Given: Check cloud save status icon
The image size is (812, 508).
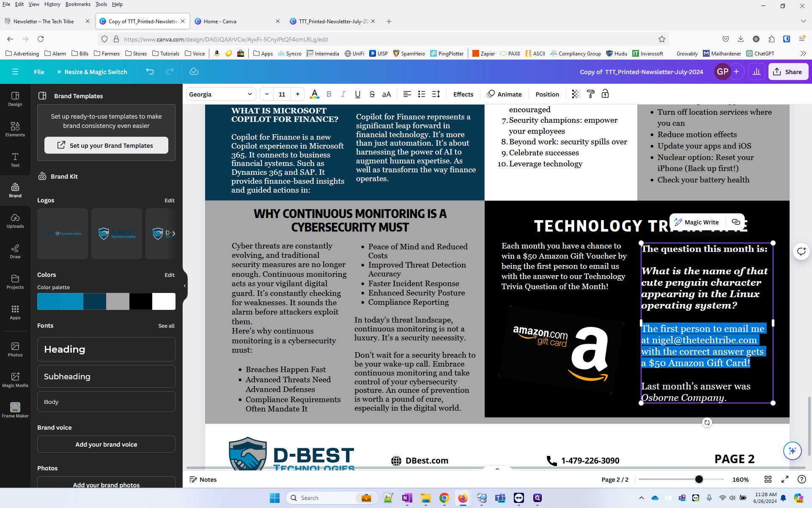Looking at the screenshot, I should tap(194, 72).
